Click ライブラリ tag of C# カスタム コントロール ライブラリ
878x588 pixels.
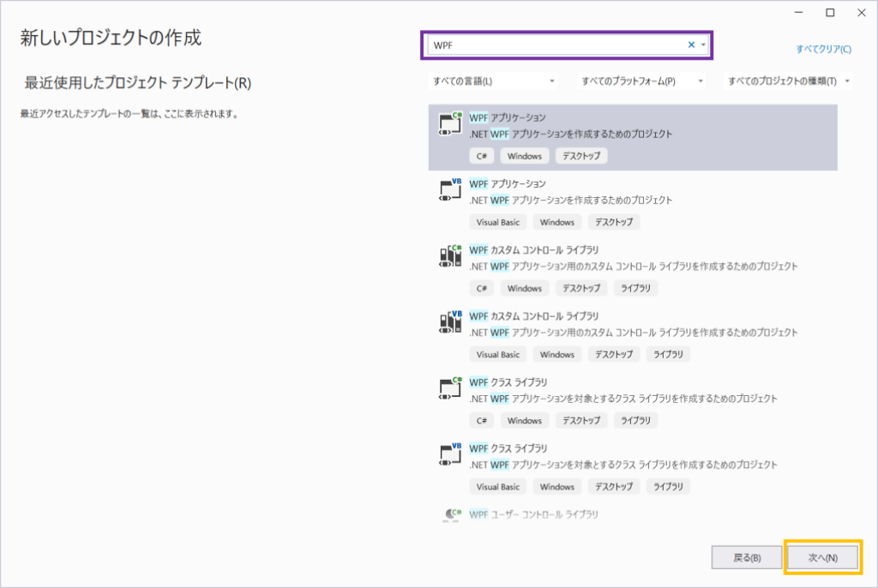click(635, 288)
